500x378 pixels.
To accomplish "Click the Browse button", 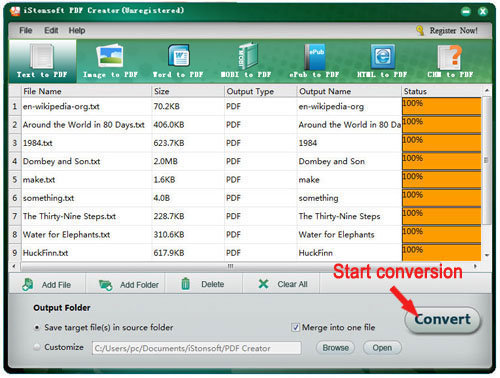I will pyautogui.click(x=335, y=348).
